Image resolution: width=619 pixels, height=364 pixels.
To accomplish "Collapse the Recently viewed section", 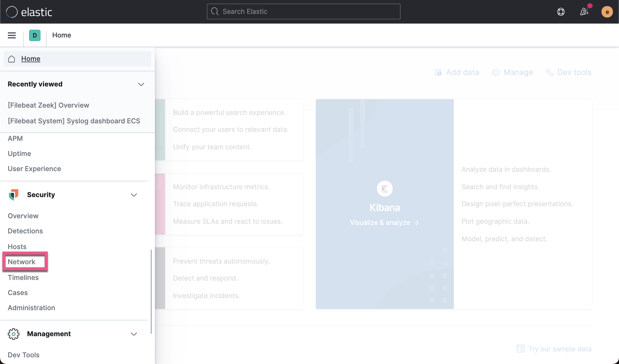I will click(140, 84).
